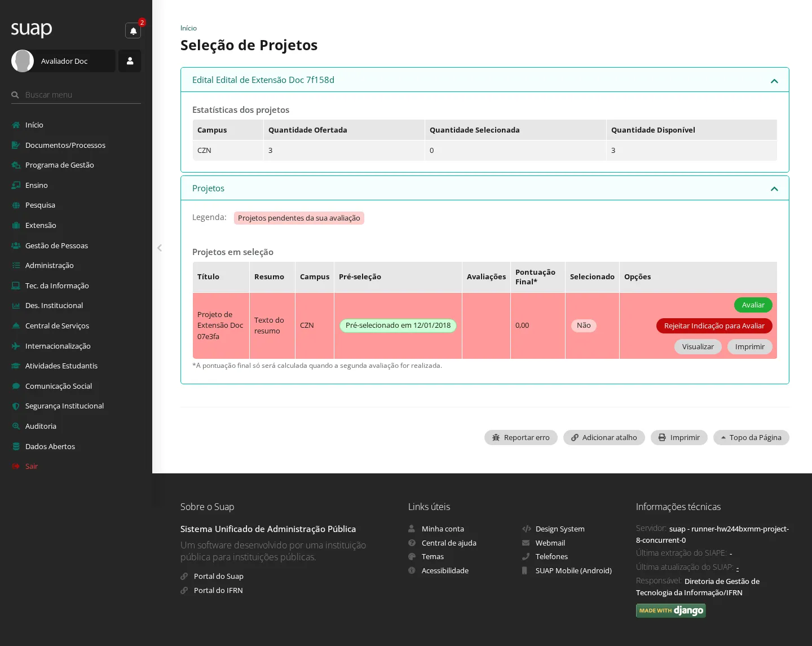This screenshot has width=812, height=646.
Task: Click the Visualizar project button
Action: tap(698, 346)
